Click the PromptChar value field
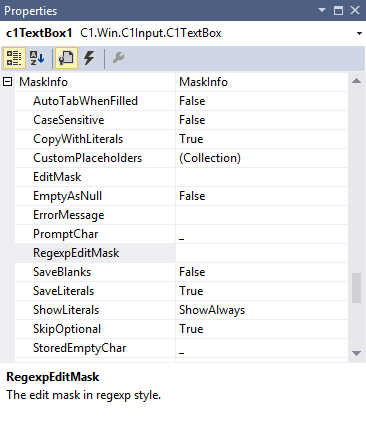Viewport: 366px width, 425px height. (x=262, y=234)
